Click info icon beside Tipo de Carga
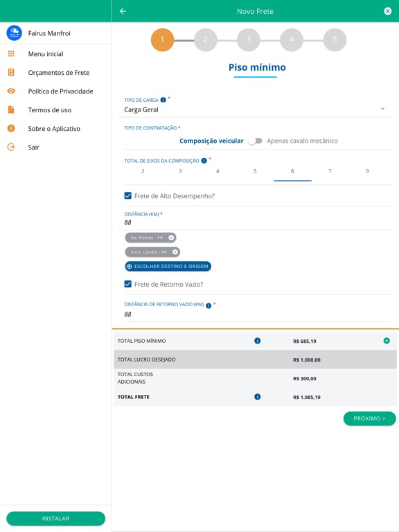This screenshot has width=399, height=532. (x=163, y=100)
